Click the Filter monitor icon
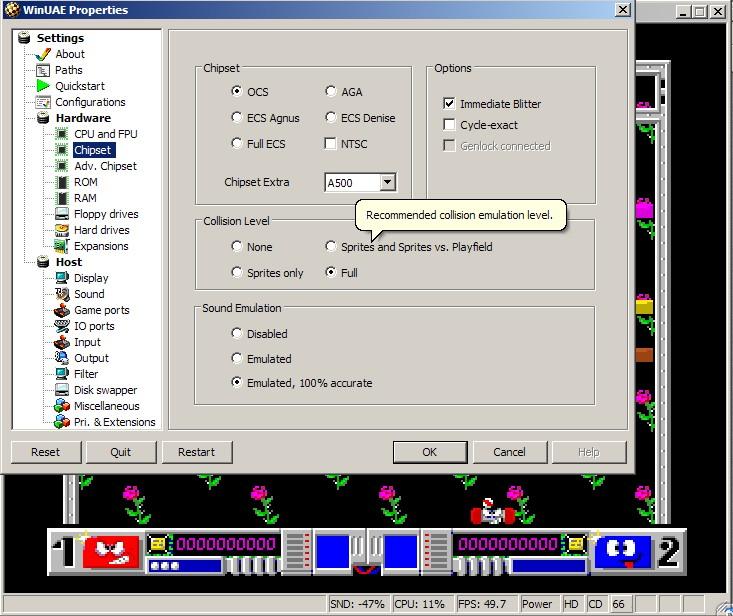The height and width of the screenshot is (616, 733). (x=62, y=374)
